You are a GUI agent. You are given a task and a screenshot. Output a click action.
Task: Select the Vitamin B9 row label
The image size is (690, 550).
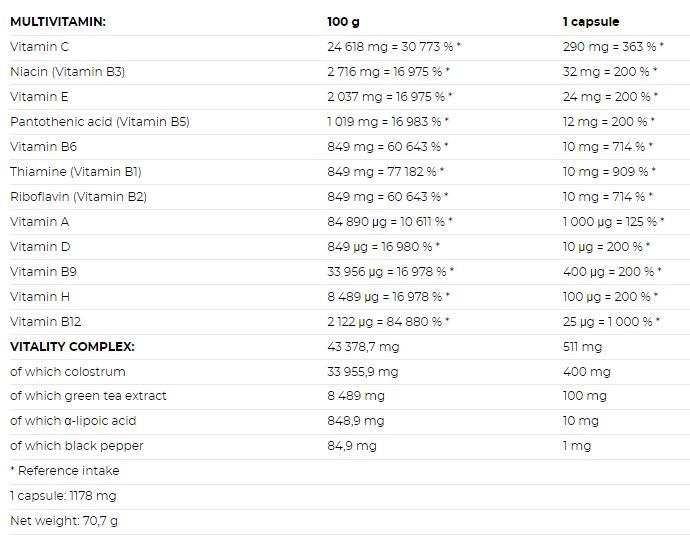[40, 271]
